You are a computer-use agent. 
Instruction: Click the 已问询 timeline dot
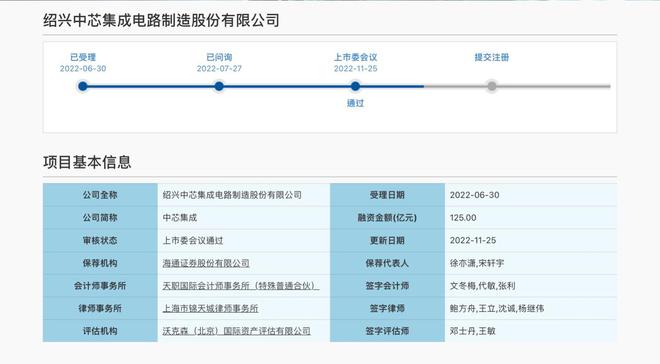219,86
